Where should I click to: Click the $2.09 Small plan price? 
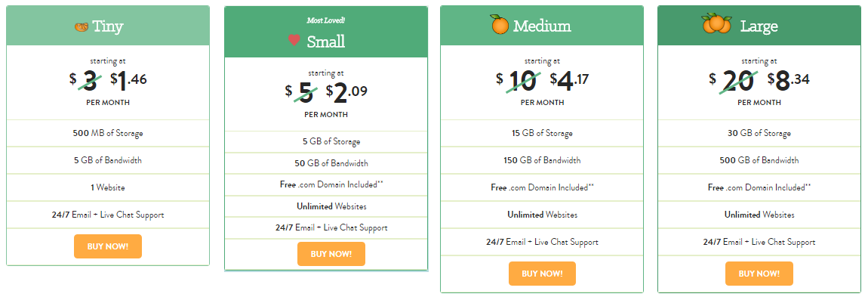(346, 92)
